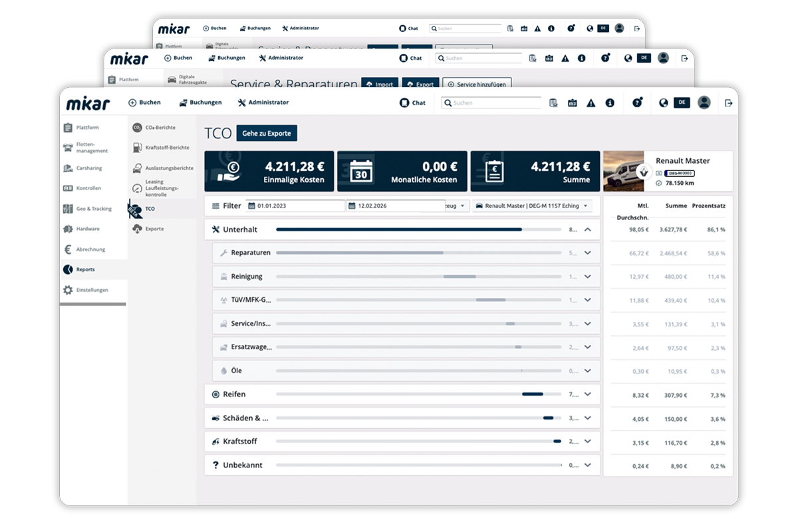Screen dimensions: 798x532
Task: Open the Exporte submenu item under Reports
Action: 154,229
